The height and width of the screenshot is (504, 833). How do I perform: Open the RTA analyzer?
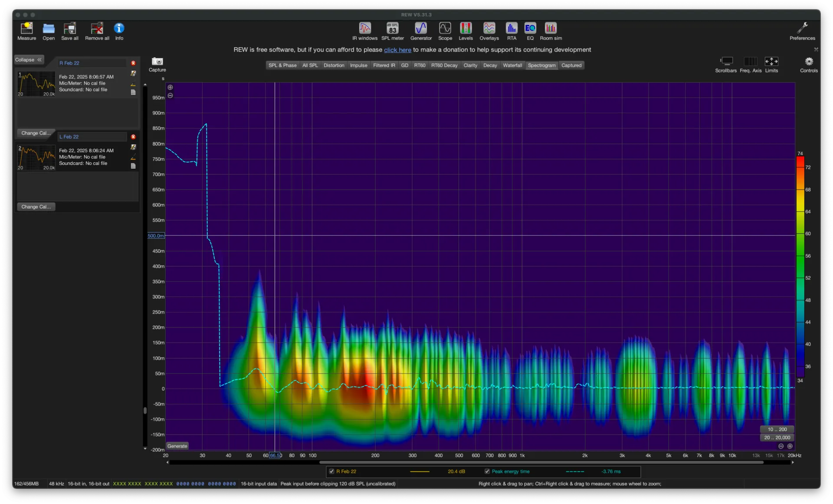[512, 29]
